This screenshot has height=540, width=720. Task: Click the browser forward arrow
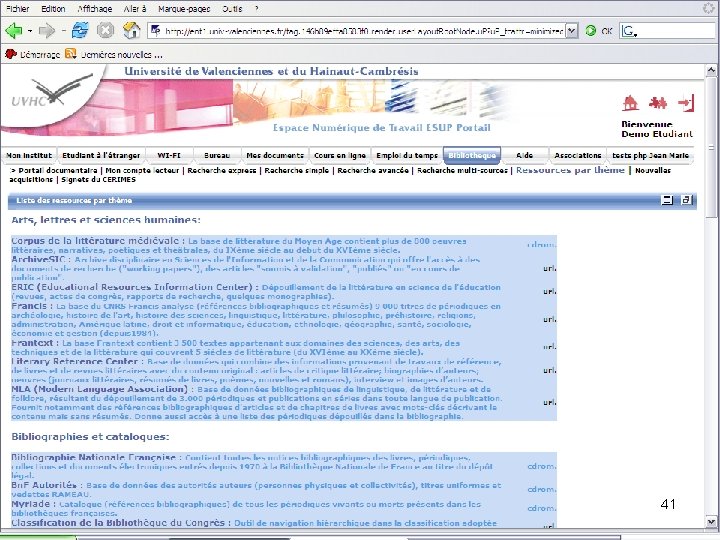click(47, 31)
